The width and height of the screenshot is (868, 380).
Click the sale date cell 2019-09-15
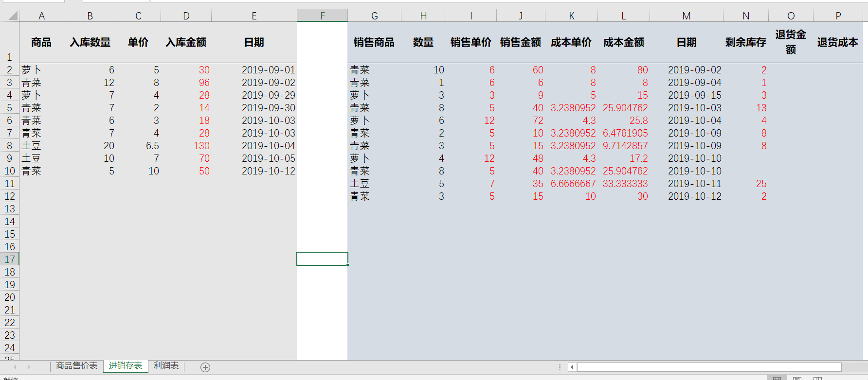687,95
